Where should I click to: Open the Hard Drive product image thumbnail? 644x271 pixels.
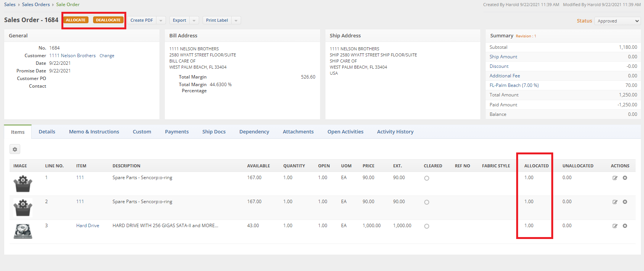click(x=23, y=231)
